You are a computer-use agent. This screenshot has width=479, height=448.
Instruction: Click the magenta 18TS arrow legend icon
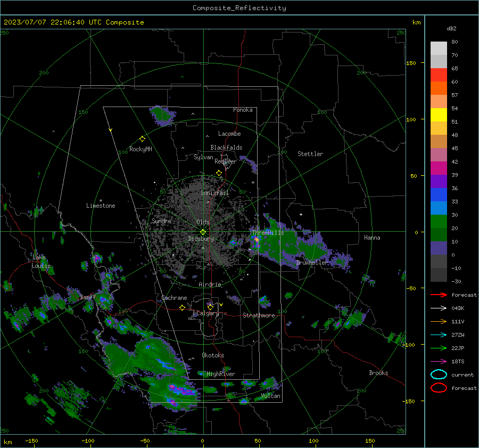(x=439, y=361)
